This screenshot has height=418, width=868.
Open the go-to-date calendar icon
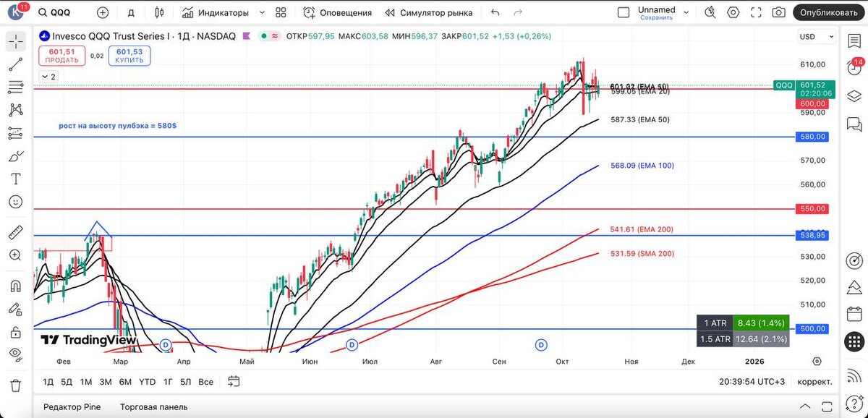click(234, 381)
